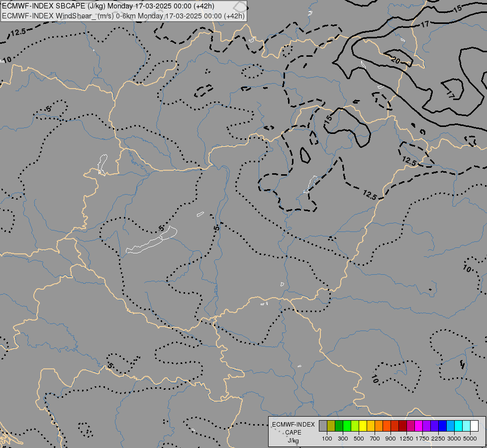487x448 pixels.
Task: Click the WindShear 0-6km title line
Action: [123, 16]
